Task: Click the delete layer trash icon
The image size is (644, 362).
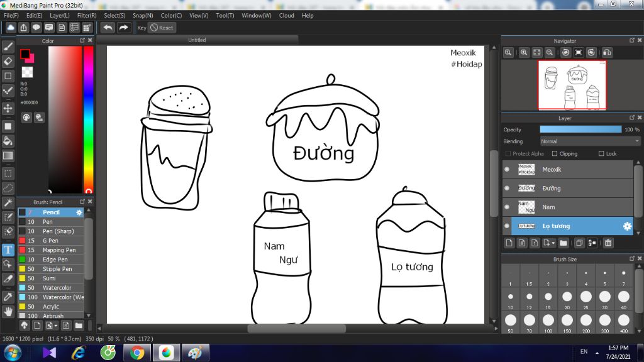Action: tap(608, 243)
